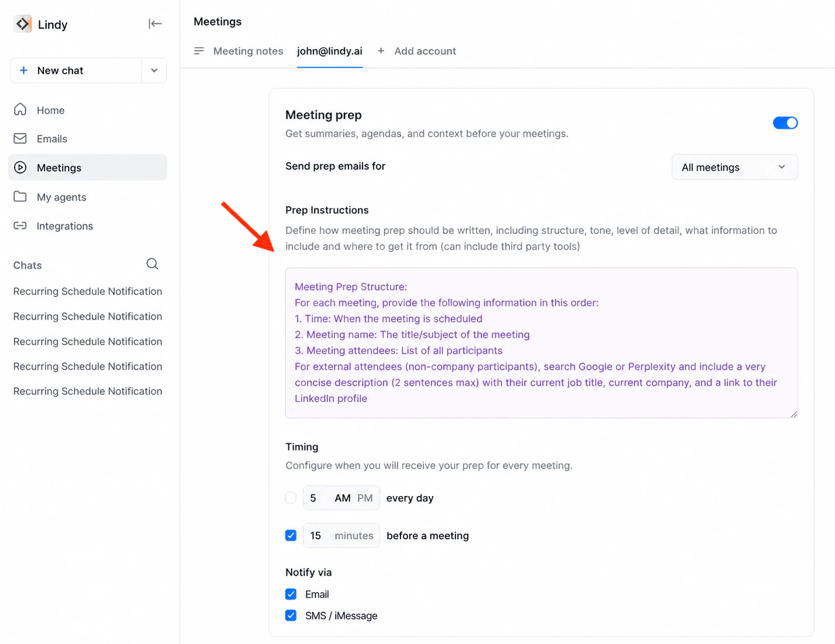Open Integrations page
Screen dimensions: 835x644
(88, 226)
